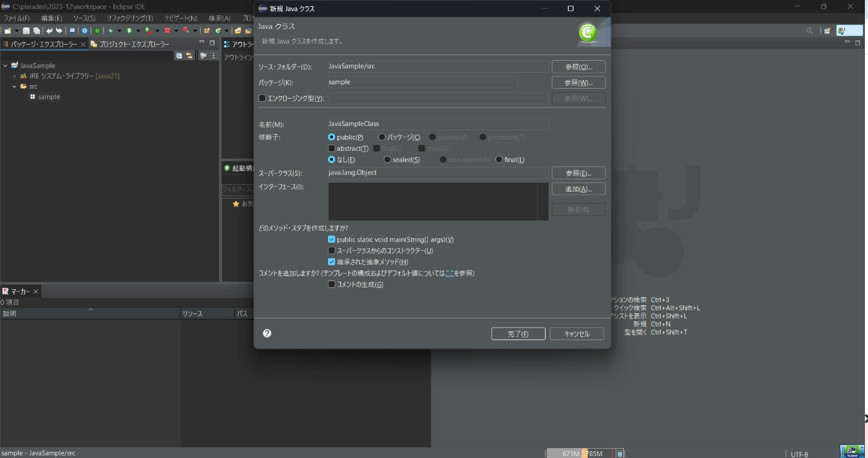Click the 'here' (ここ) template link

tap(449, 273)
